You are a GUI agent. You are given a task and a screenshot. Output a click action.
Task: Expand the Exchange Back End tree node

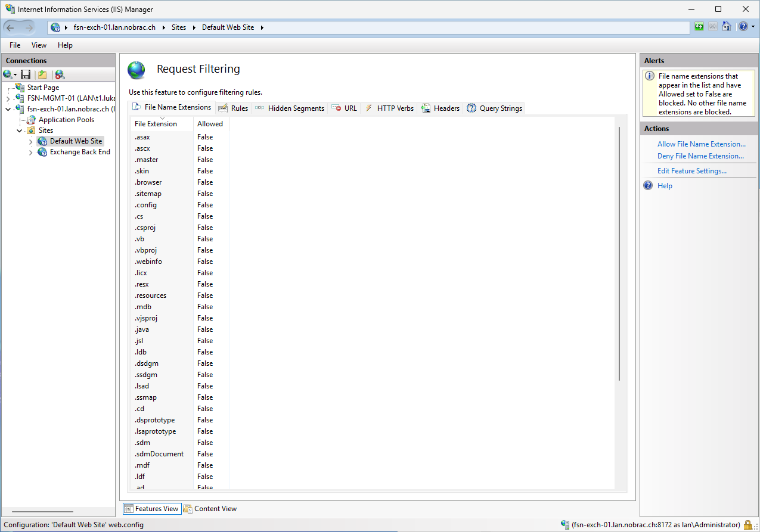point(30,152)
